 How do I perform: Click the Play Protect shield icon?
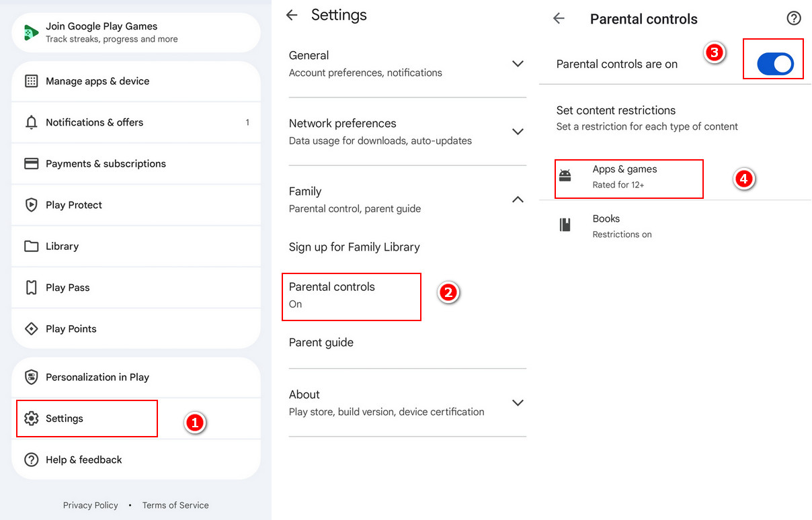(31, 205)
